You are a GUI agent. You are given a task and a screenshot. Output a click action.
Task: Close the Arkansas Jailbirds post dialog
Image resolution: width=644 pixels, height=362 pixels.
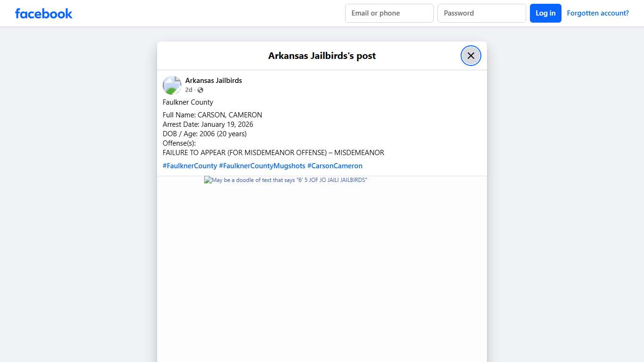pyautogui.click(x=471, y=56)
